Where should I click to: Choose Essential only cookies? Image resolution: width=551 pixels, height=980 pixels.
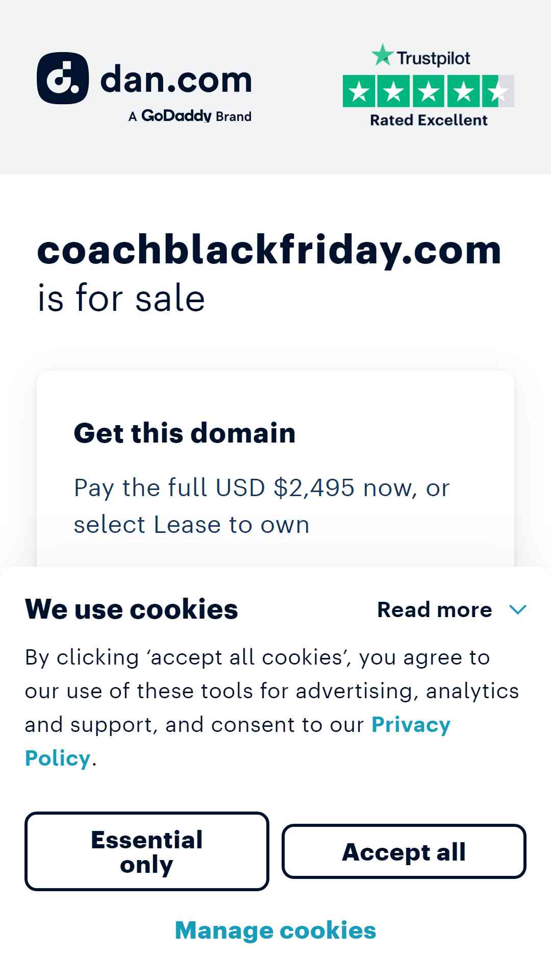pyautogui.click(x=147, y=851)
